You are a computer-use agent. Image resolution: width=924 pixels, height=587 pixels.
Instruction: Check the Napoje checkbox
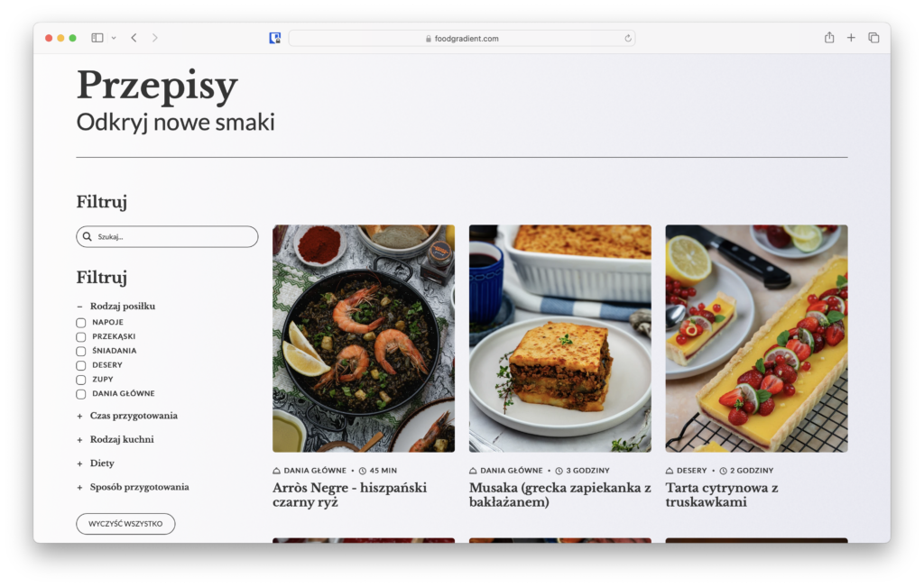click(81, 323)
